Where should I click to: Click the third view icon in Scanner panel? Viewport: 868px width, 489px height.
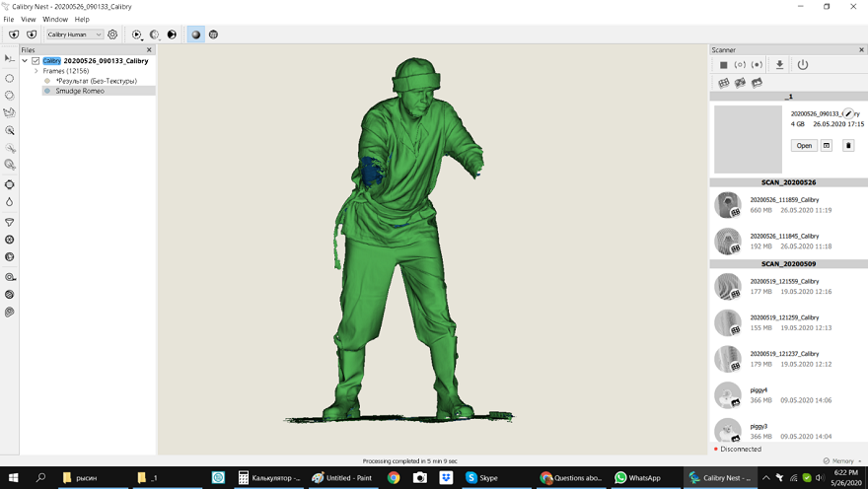click(x=757, y=83)
